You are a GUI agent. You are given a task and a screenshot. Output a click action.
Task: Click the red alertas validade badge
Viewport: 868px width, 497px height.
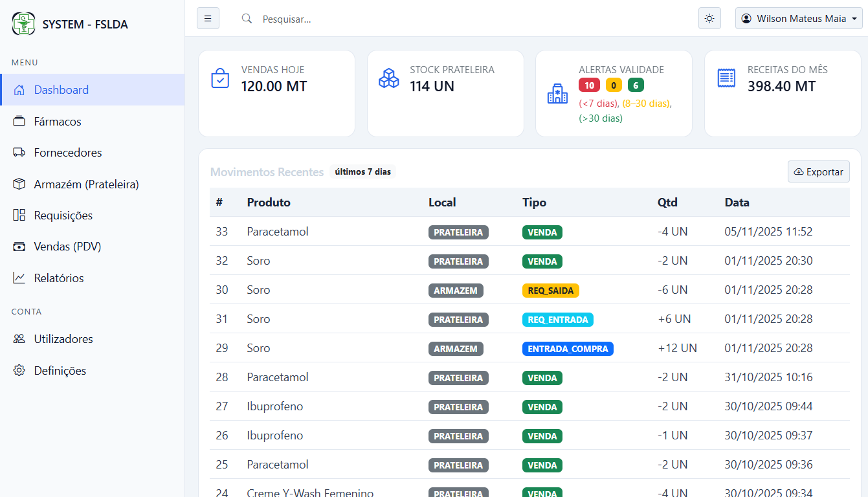click(589, 85)
